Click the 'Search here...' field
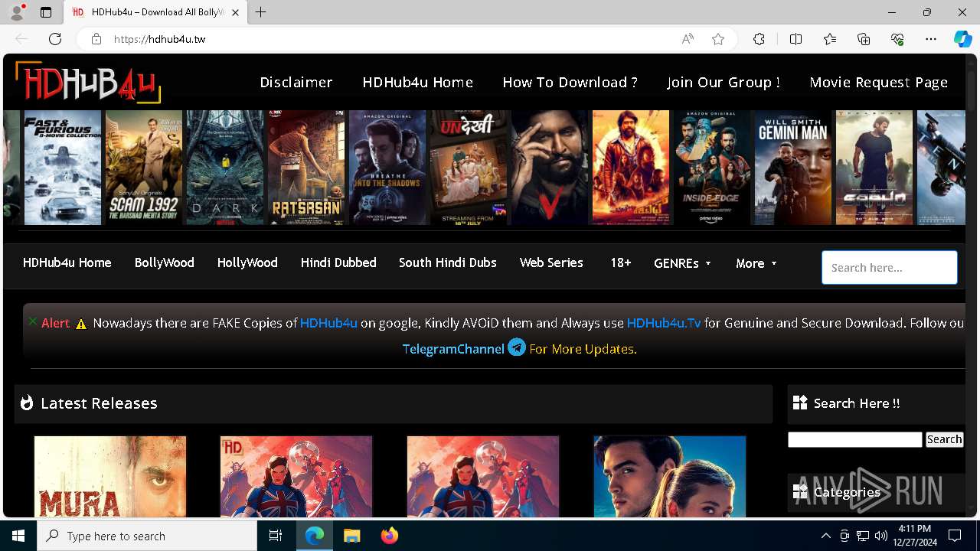980x551 pixels. pos(890,268)
